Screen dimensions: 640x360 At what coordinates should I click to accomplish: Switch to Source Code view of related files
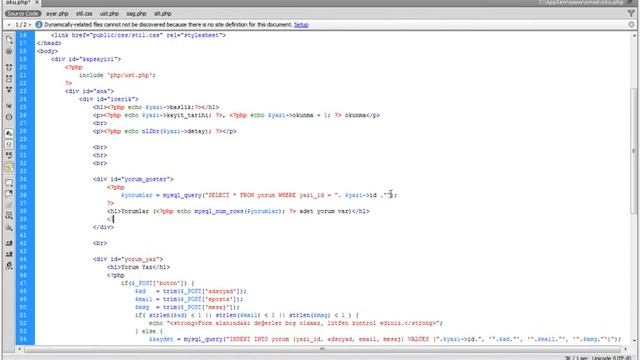pos(23,13)
